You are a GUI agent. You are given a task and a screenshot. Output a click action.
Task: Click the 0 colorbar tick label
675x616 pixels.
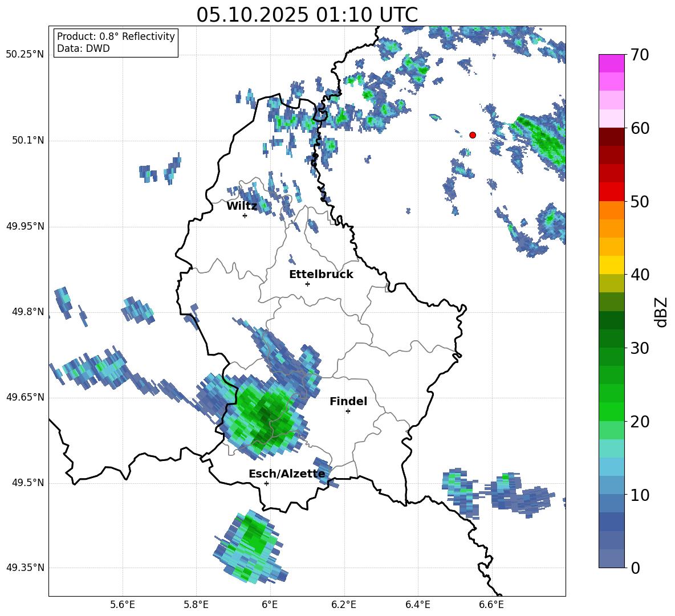(636, 568)
